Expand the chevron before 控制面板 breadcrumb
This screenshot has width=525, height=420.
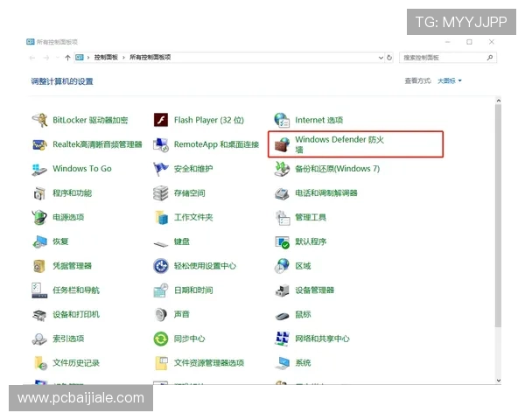(x=88, y=58)
